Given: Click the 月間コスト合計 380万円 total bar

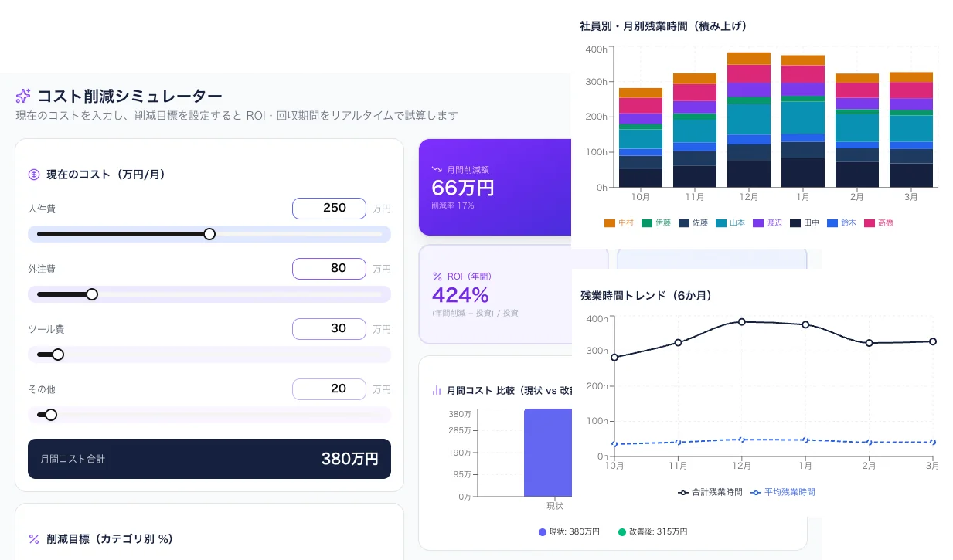Looking at the screenshot, I should (209, 459).
